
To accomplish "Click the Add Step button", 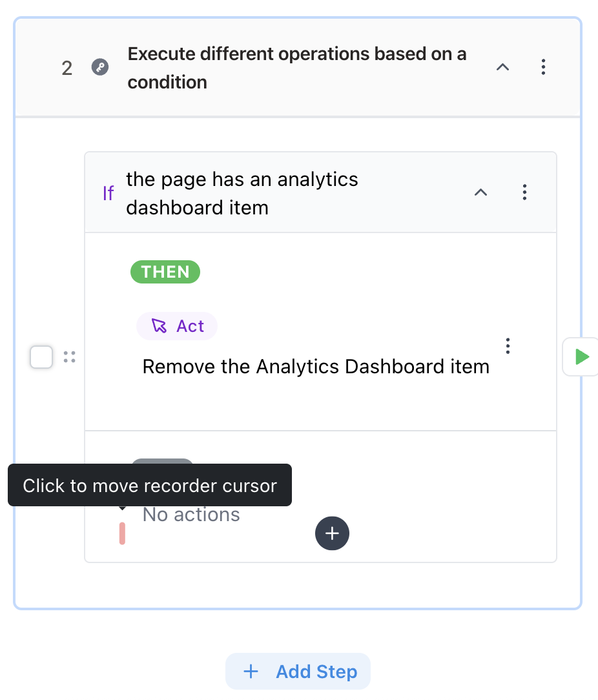I will point(298,671).
